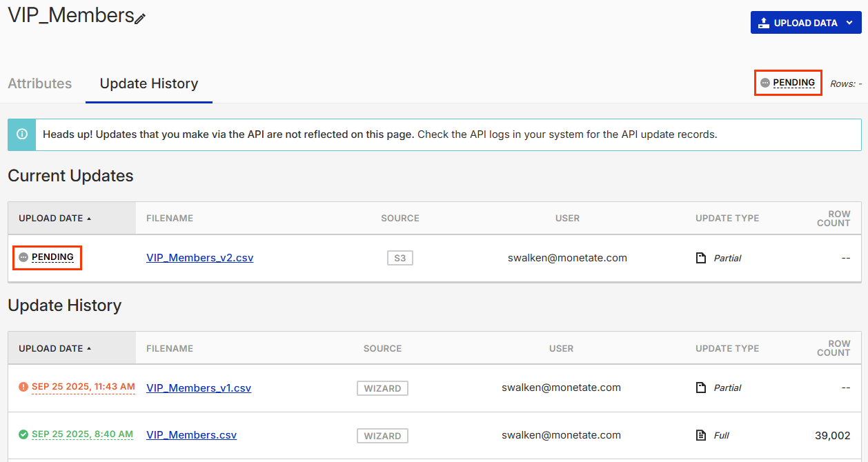Viewport: 868px width, 462px height.
Task: Sort Update History by Upload Date
Action: coord(55,348)
